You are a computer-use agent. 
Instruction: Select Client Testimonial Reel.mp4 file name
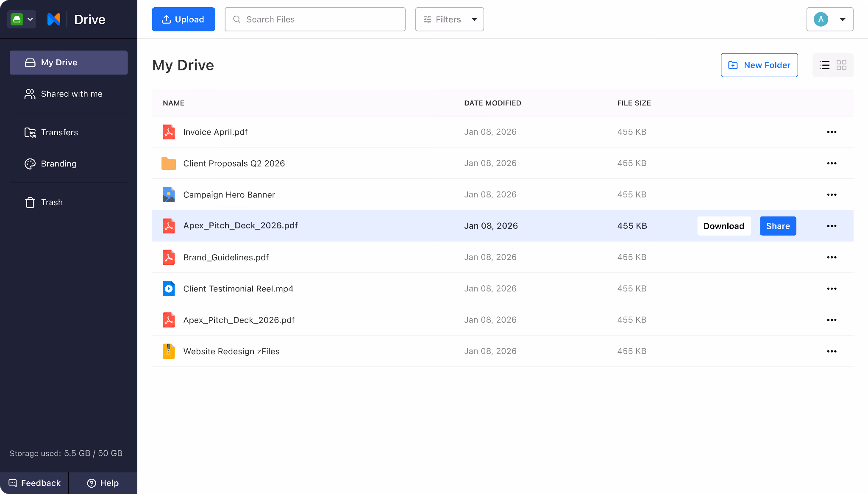(x=238, y=289)
